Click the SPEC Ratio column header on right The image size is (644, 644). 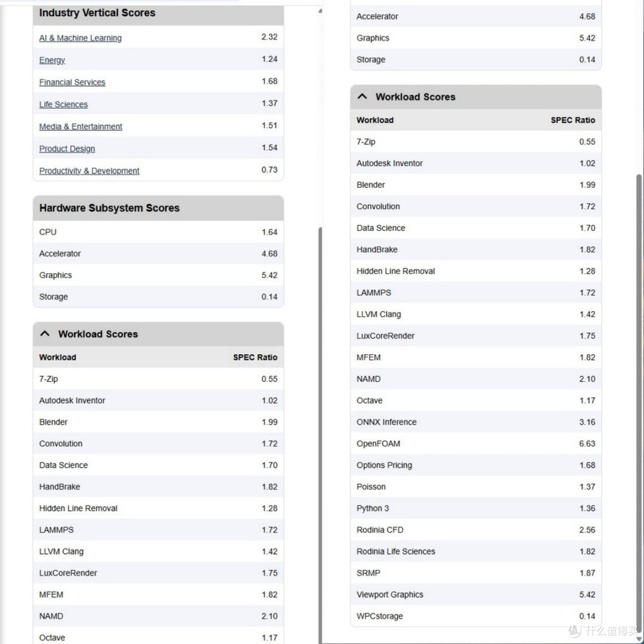pyautogui.click(x=572, y=120)
